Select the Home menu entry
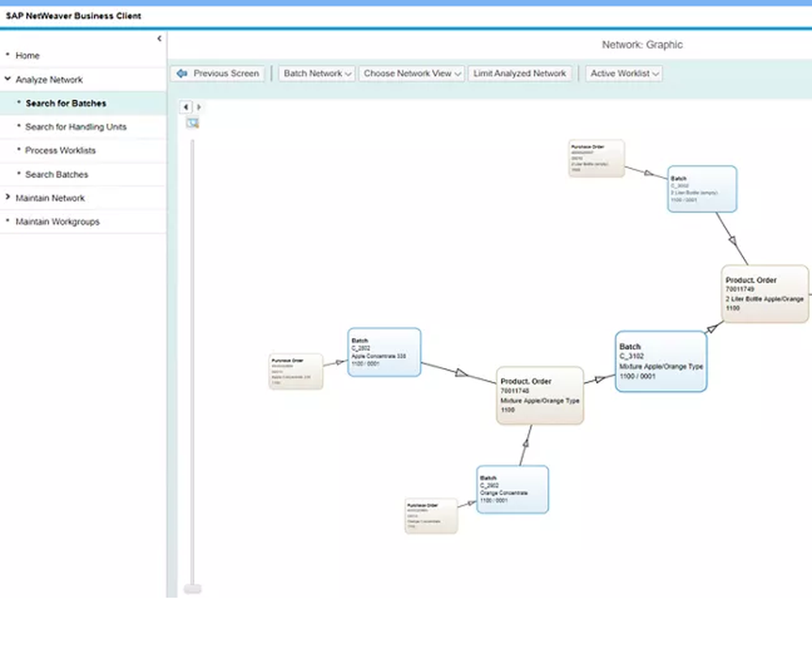Viewport: 812px width, 650px height. 27,55
